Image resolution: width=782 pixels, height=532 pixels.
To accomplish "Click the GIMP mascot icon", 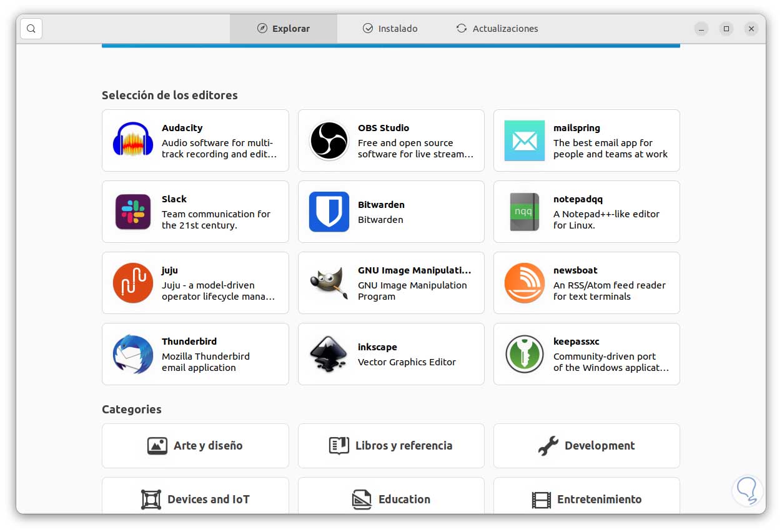I will coord(329,283).
